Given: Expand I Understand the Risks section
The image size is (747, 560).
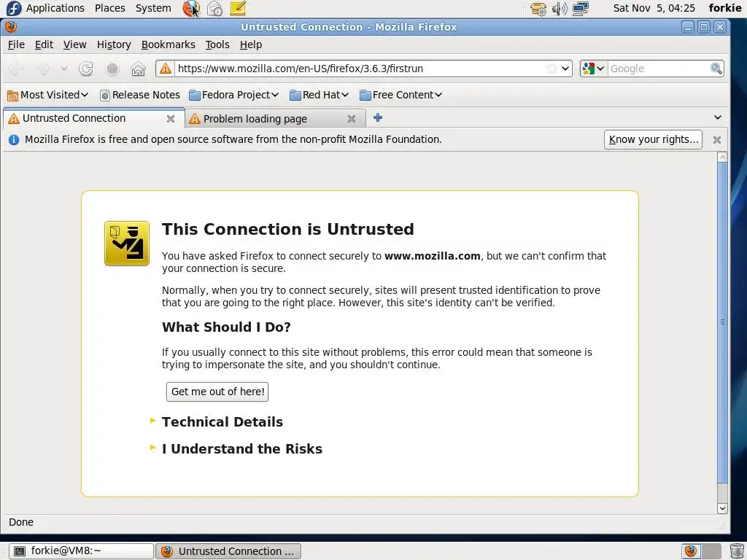Looking at the screenshot, I should pos(242,449).
